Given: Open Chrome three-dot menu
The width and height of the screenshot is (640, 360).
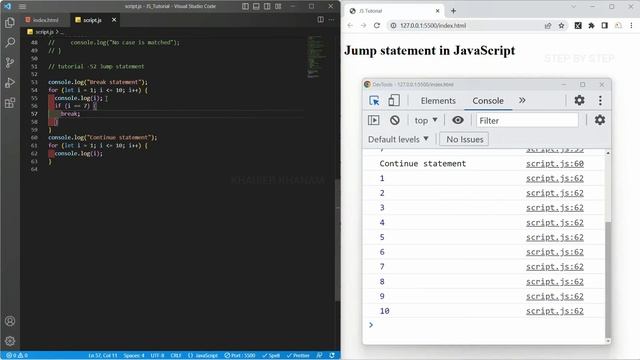Looking at the screenshot, I should pyautogui.click(x=631, y=25).
